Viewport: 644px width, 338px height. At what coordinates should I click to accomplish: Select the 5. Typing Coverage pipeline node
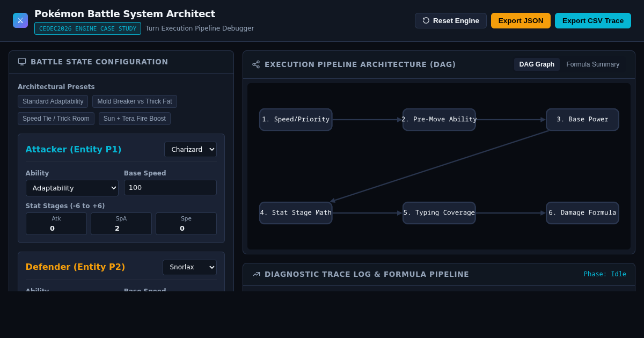[439, 213]
